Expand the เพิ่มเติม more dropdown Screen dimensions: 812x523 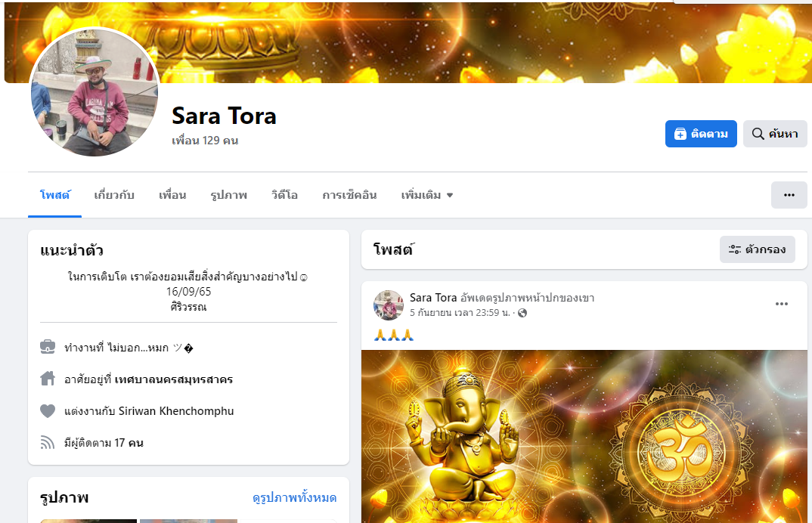[426, 195]
